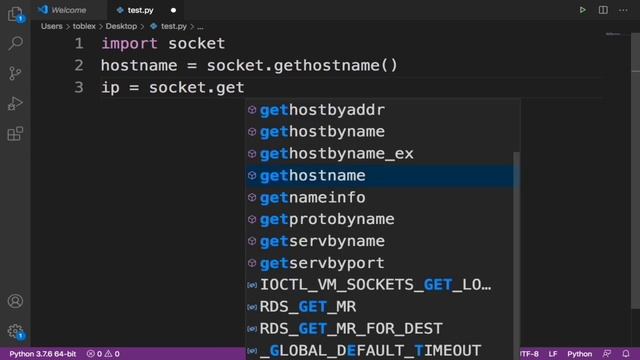Click test.py in the breadcrumb path
Viewport: 640px width, 360px height.
pyautogui.click(x=173, y=26)
